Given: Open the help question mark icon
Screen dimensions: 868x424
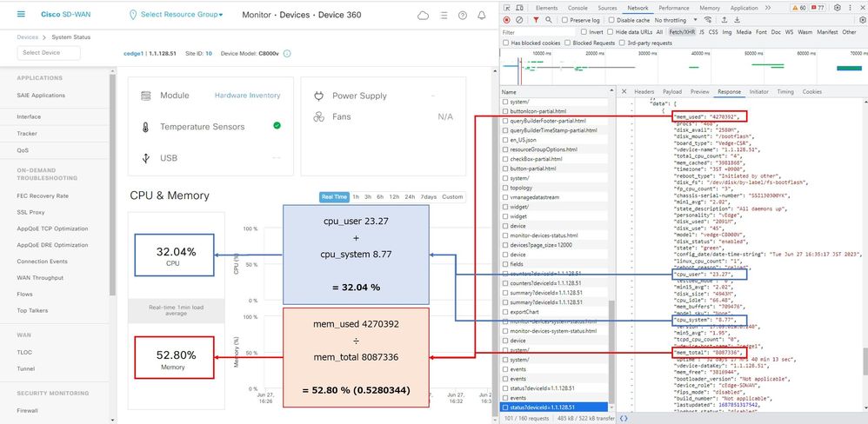Looking at the screenshot, I should point(463,16).
